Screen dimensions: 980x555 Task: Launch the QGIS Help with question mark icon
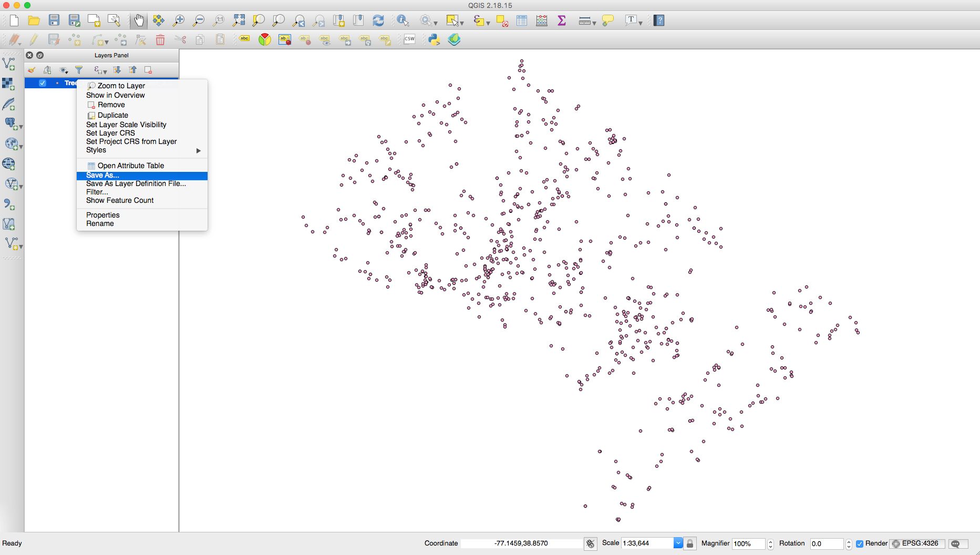point(658,20)
